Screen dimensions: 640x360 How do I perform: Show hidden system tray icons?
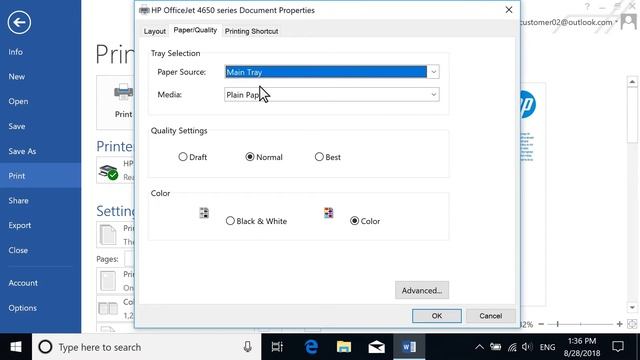click(479, 347)
